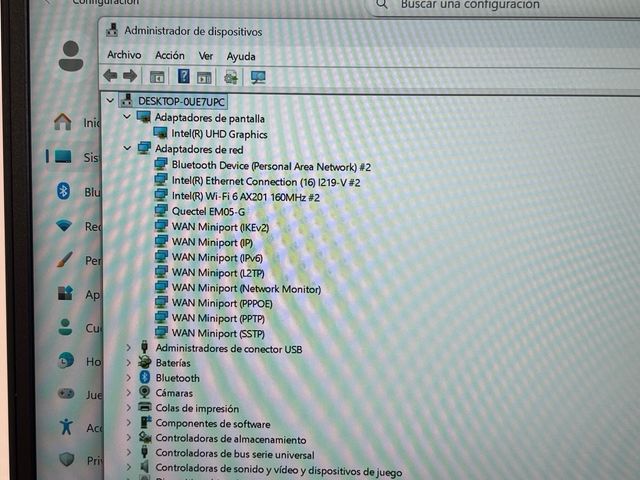Select Intel(R) UHD Graphics device
Screen dimensions: 640x480
[x=219, y=134]
